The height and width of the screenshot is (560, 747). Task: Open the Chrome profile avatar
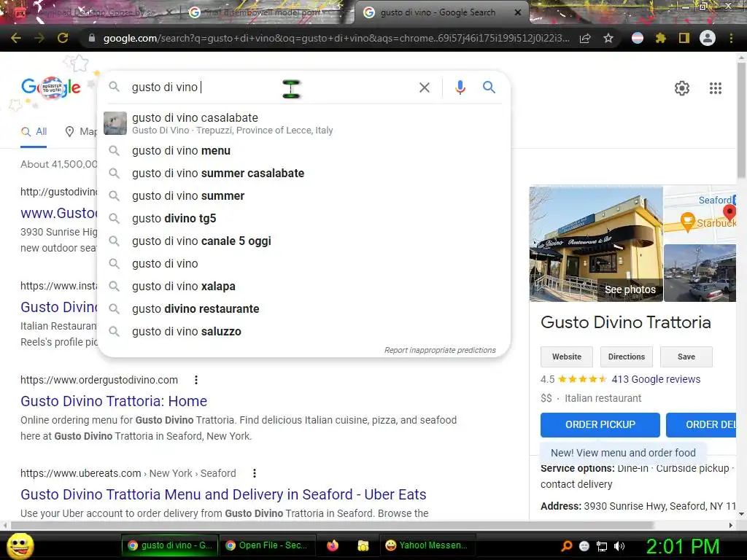point(708,38)
